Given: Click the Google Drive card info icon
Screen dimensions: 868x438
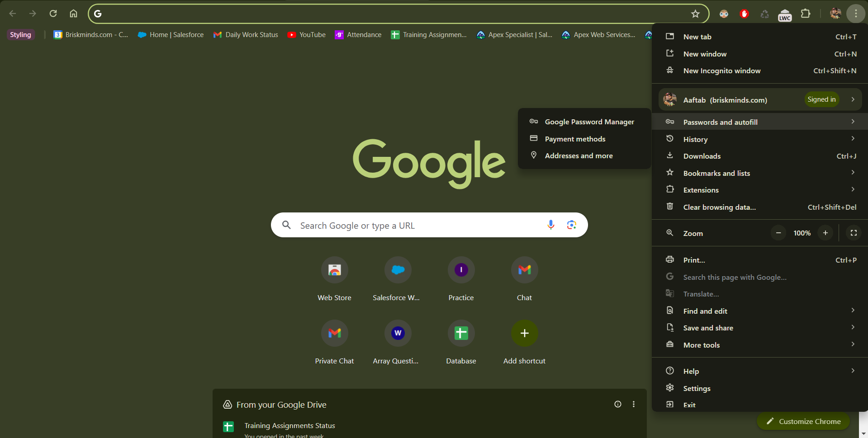Looking at the screenshot, I should pos(617,404).
